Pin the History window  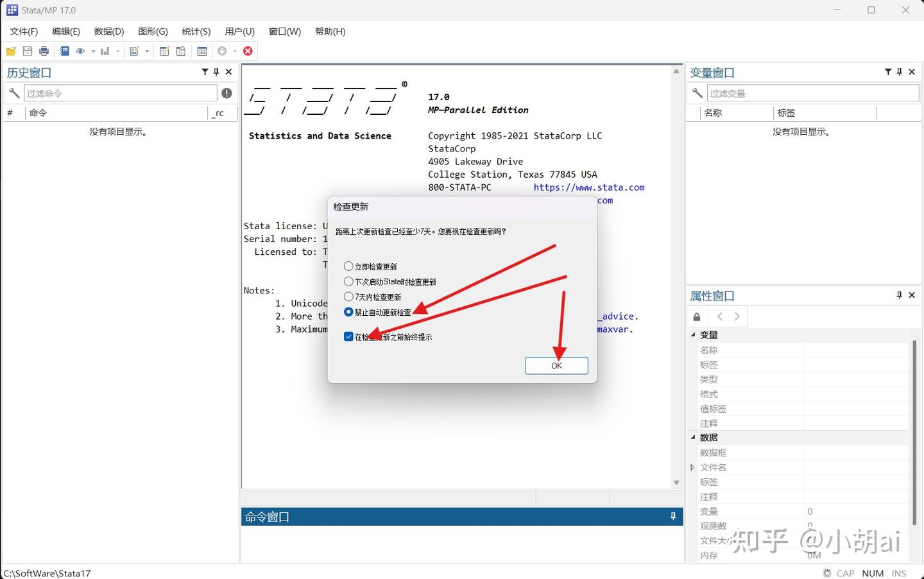tap(216, 72)
